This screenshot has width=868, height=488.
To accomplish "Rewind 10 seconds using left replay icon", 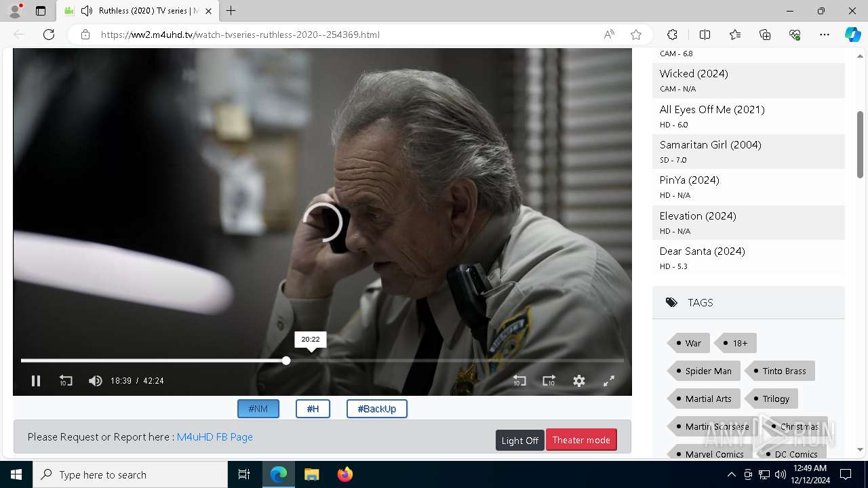I will pyautogui.click(x=66, y=381).
